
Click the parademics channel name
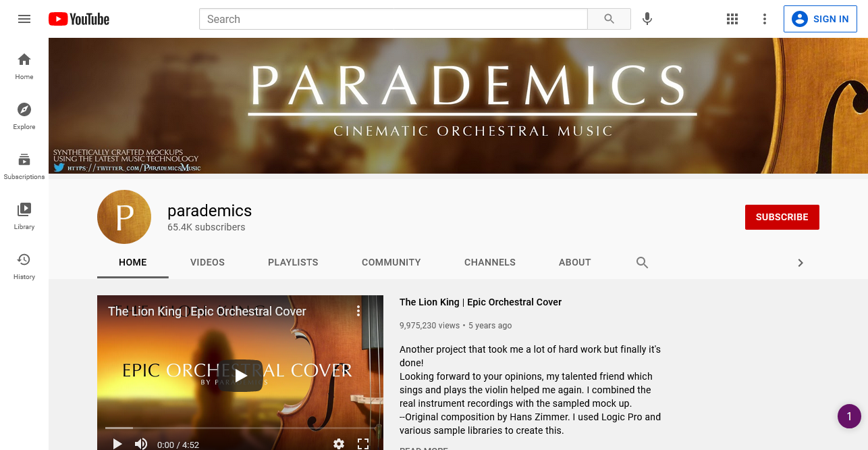(x=210, y=211)
